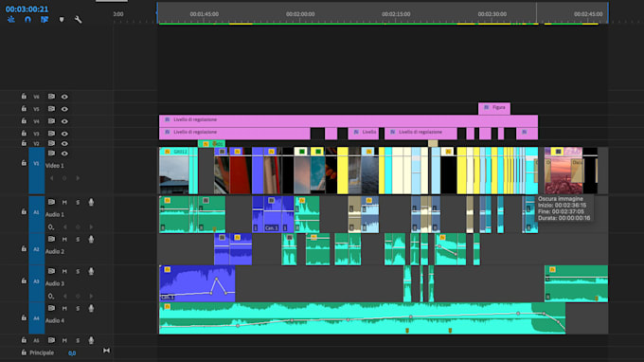Toggle the V4 track lock
644x362 pixels.
[x=24, y=120]
